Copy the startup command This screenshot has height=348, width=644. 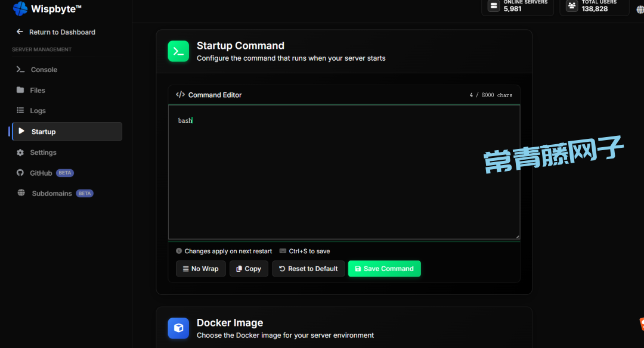tap(249, 269)
